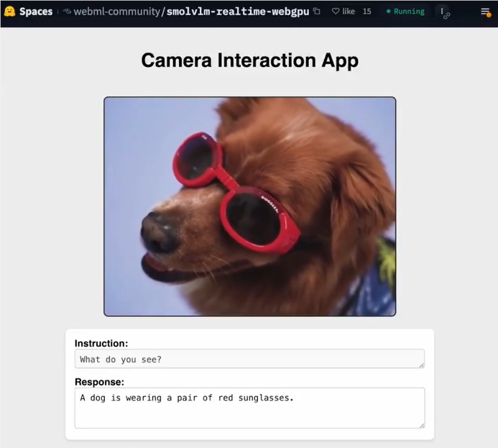This screenshot has height=448, width=498.
Task: Click the Instruction label
Action: click(x=101, y=344)
